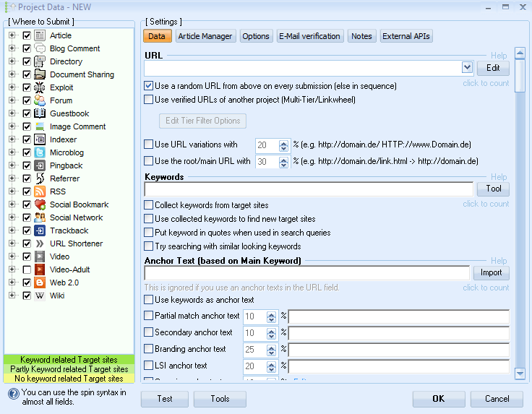
Task: Click the Social Network people icon
Action: click(x=40, y=217)
